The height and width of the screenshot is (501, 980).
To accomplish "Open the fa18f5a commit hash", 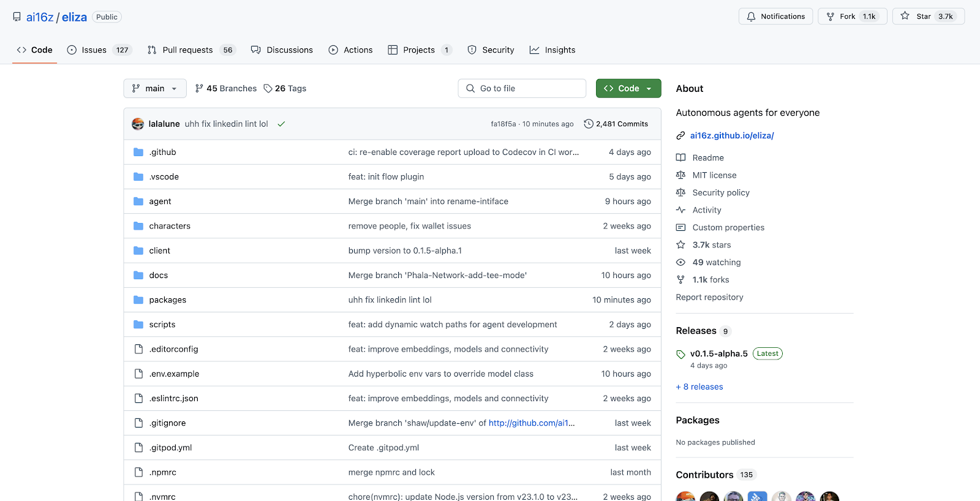I will [x=503, y=124].
